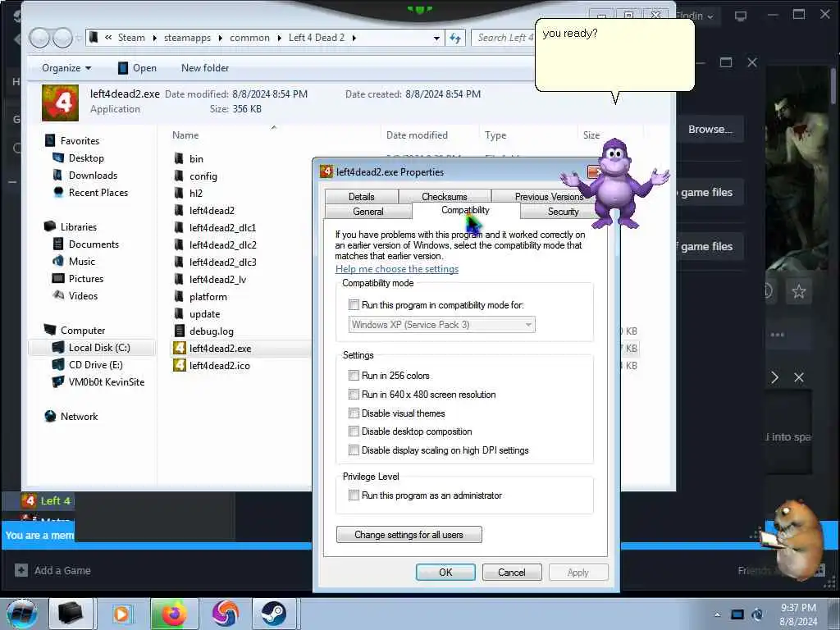Image resolution: width=840 pixels, height=630 pixels.
Task: Click the Name column header
Action: click(185, 135)
